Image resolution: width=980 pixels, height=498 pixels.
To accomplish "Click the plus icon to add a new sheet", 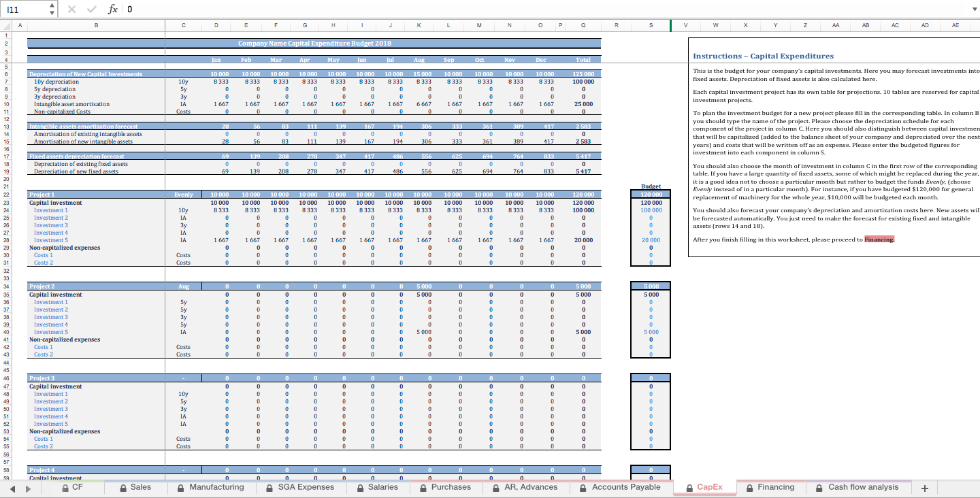I will click(924, 488).
